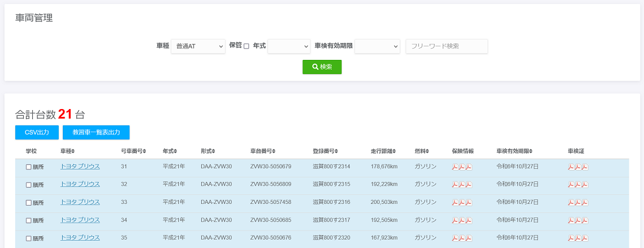Focus the フリーワード検索 text field
Viewport: 644px width, 248px height.
[447, 46]
